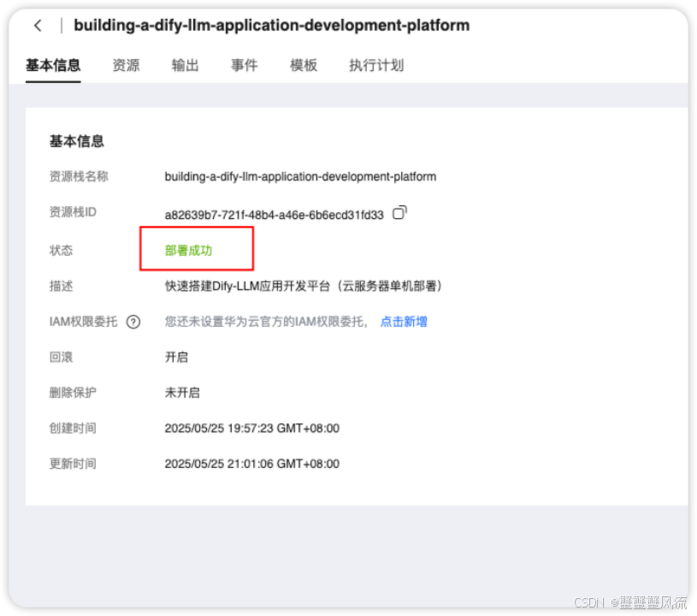Click the 开启 rollback value
The image size is (697, 616).
click(176, 357)
